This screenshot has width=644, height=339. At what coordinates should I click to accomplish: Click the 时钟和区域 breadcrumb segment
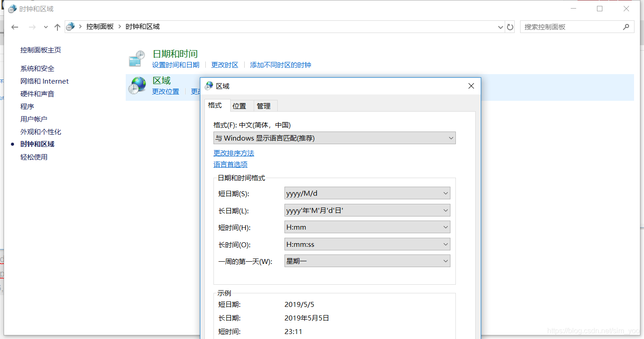(x=142, y=27)
